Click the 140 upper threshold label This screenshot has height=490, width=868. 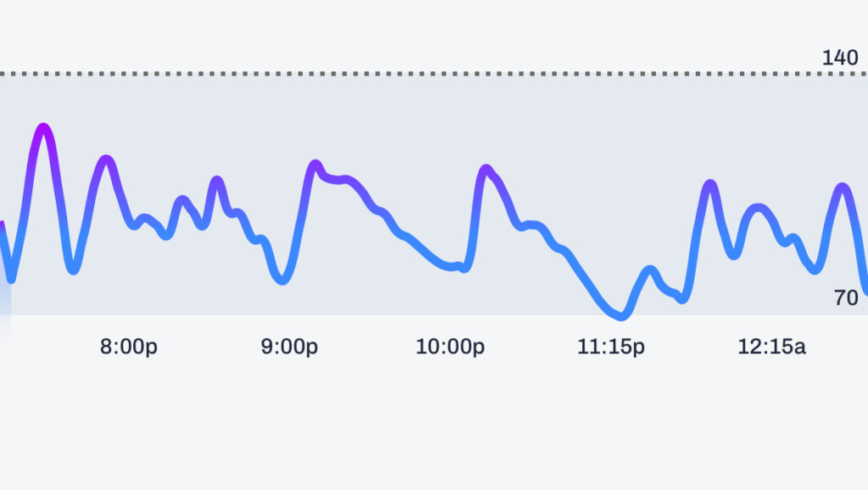[x=839, y=58]
